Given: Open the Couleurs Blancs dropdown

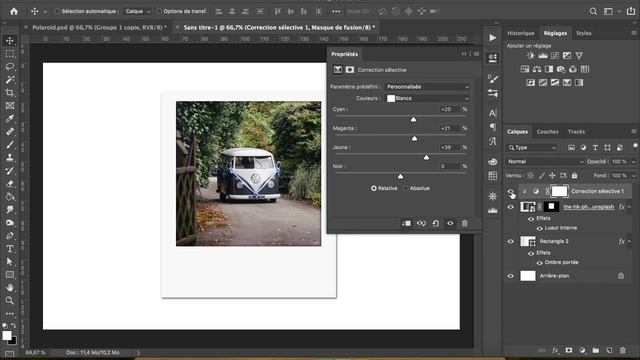Looking at the screenshot, I should [x=428, y=98].
